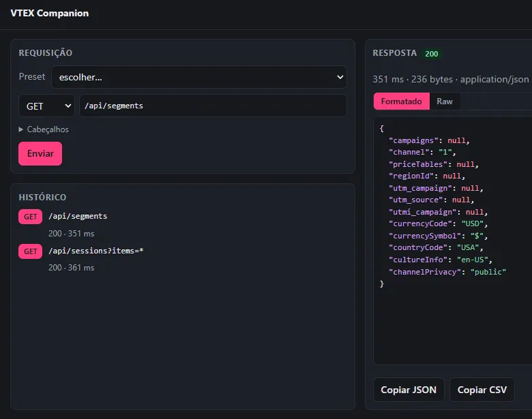The height and width of the screenshot is (419, 532).
Task: Click the "regionId": null line
Action: click(426, 176)
